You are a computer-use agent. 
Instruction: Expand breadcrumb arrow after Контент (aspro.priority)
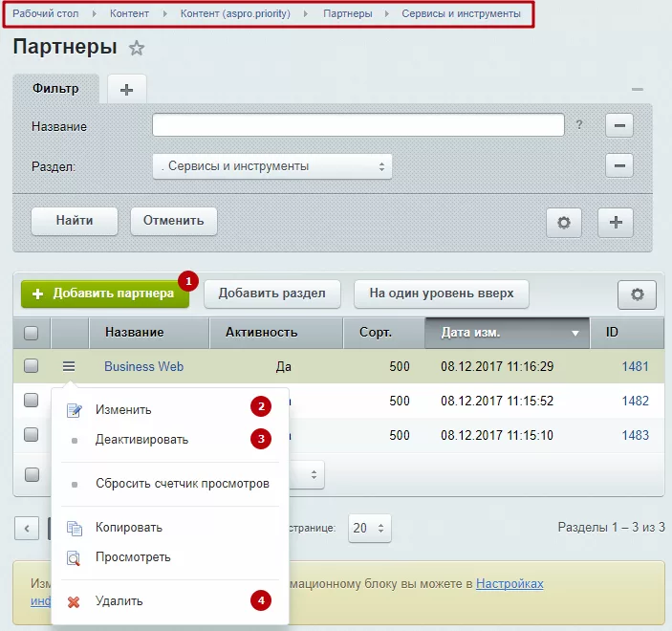click(x=306, y=13)
